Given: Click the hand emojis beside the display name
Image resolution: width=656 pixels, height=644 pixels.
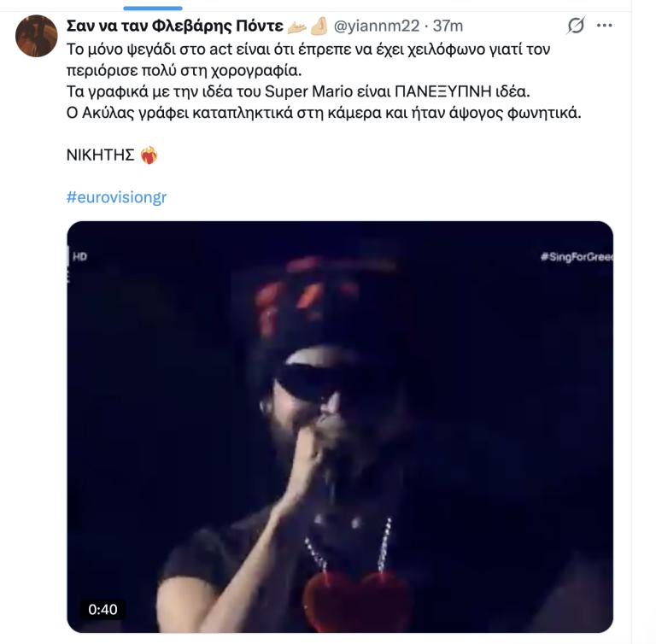Looking at the screenshot, I should (x=309, y=26).
